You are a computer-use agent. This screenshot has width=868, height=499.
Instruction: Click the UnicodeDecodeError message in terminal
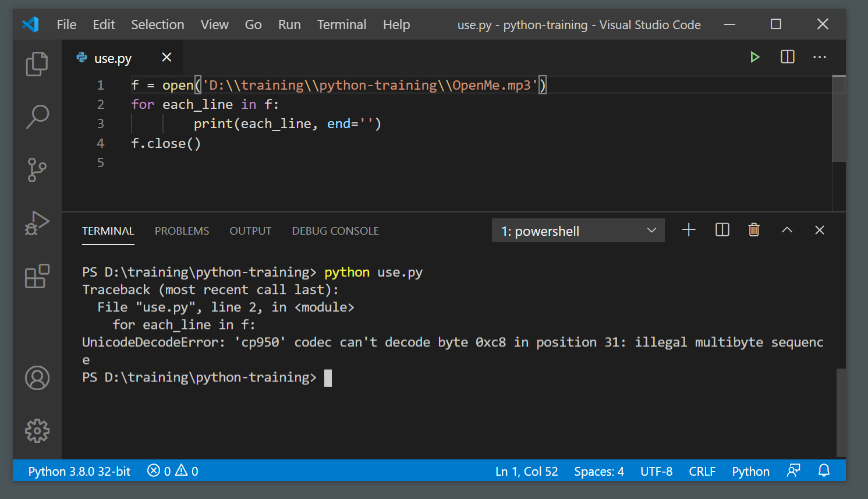click(452, 351)
